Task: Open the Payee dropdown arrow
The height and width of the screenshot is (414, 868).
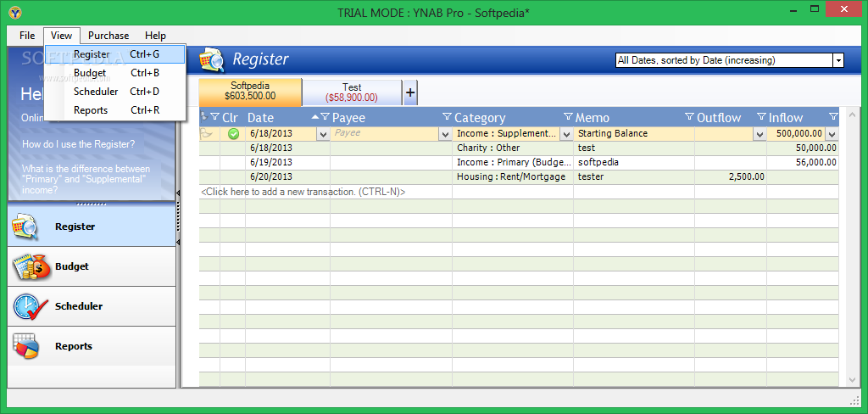Action: click(x=445, y=134)
